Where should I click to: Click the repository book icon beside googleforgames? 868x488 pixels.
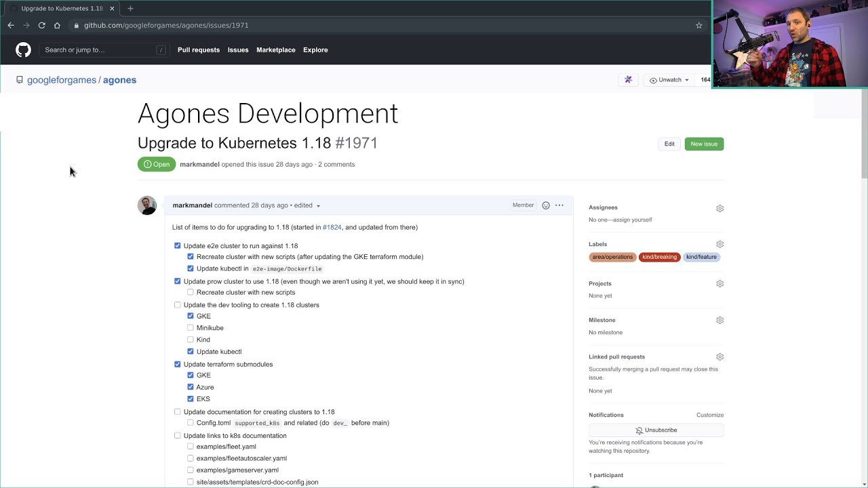(20, 80)
